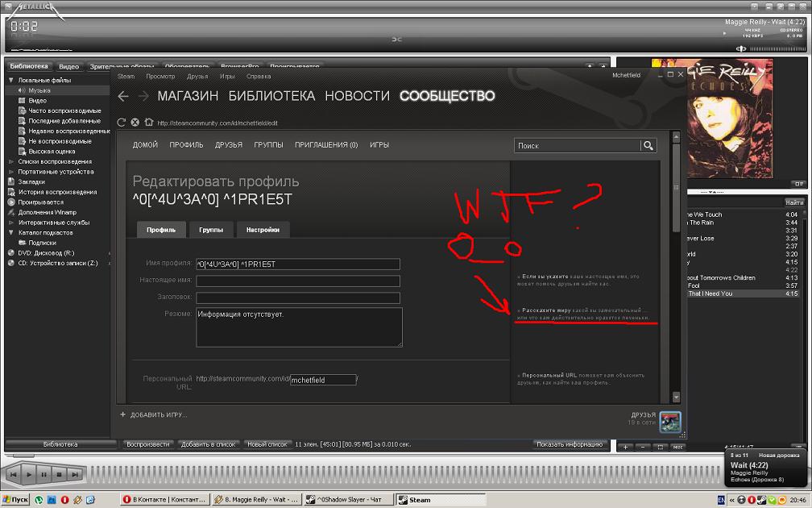
Task: Open the friends avatar icon at bottom right
Action: coord(669,421)
